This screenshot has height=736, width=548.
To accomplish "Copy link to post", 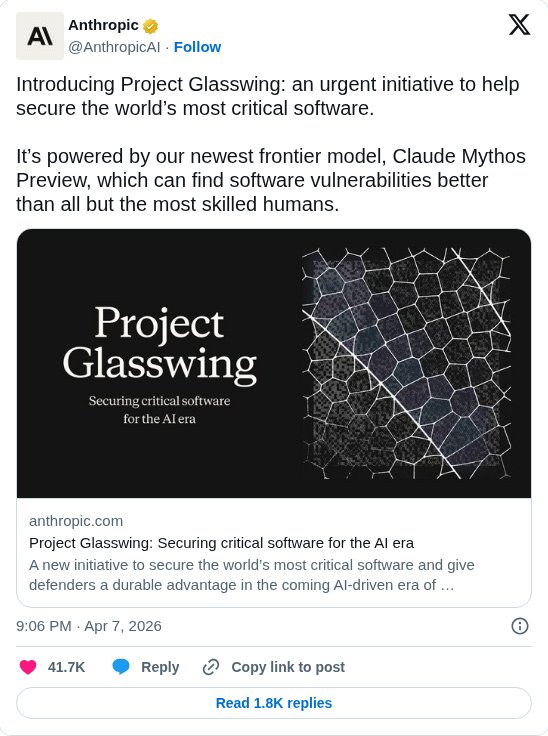I will click(x=288, y=667).
